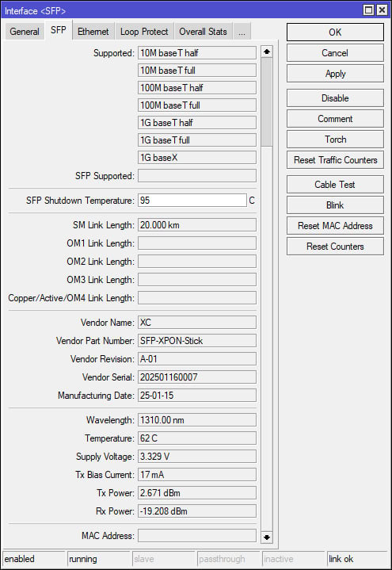Image resolution: width=392 pixels, height=570 pixels.
Task: Click the greyed passthrough status
Action: [x=229, y=559]
